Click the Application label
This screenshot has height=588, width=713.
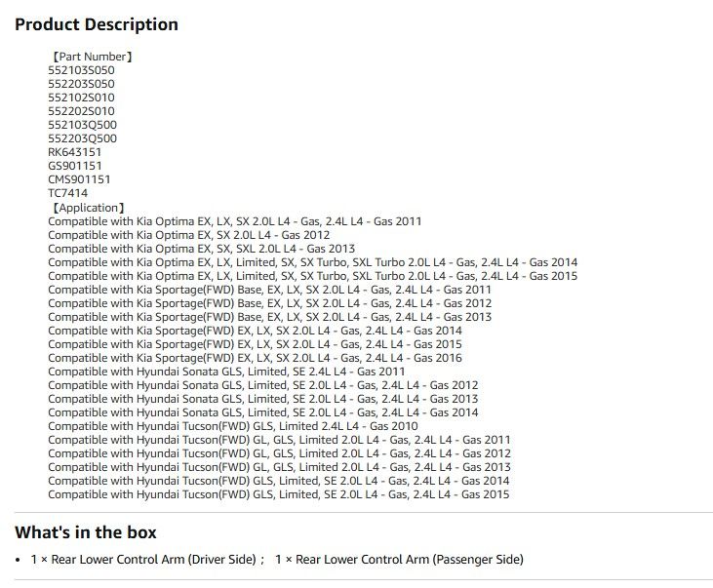tap(88, 208)
